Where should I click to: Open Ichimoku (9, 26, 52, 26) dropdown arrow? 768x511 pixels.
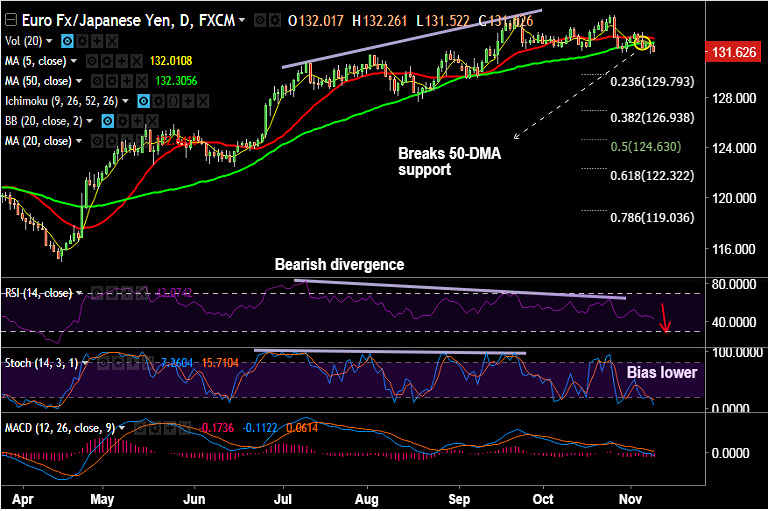click(x=125, y=101)
